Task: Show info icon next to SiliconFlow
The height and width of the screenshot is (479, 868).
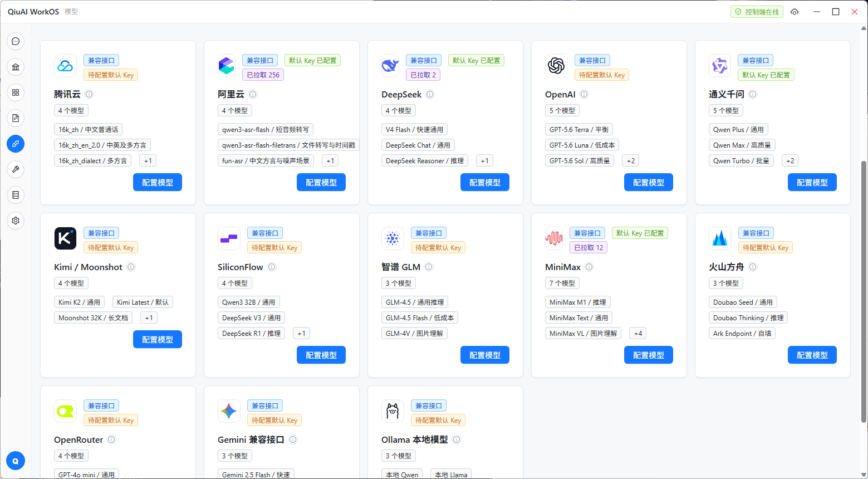Action: tap(272, 267)
